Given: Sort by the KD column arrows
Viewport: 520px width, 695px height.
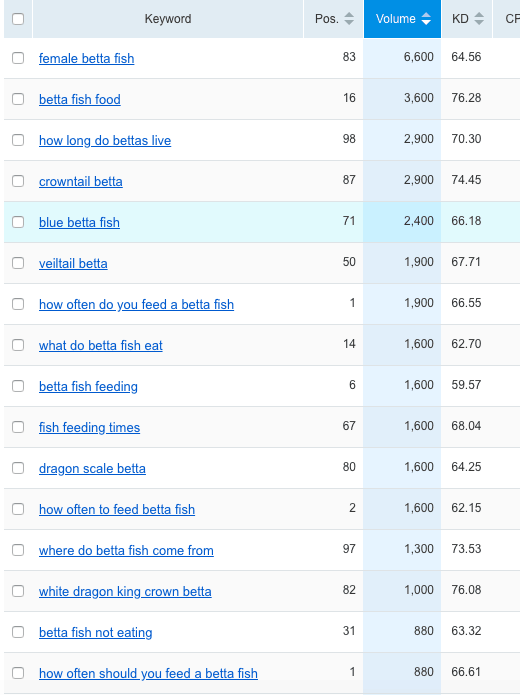Looking at the screenshot, I should pyautogui.click(x=479, y=19).
